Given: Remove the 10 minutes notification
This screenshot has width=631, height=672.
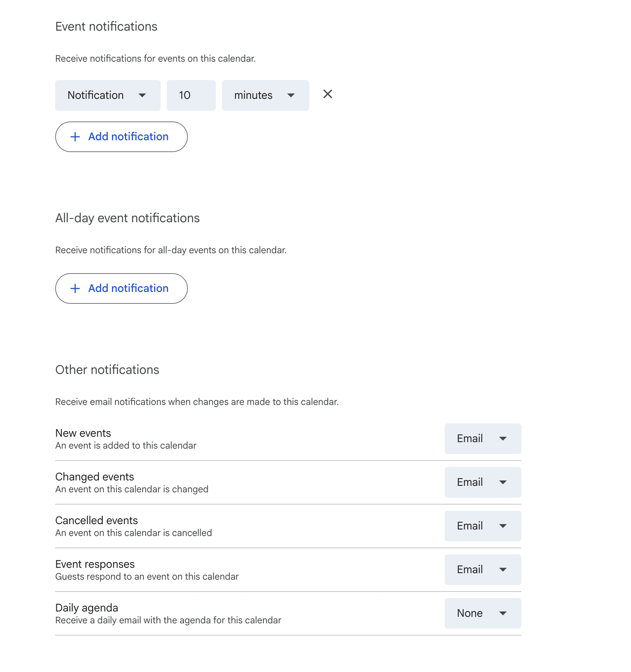Looking at the screenshot, I should pyautogui.click(x=328, y=95).
